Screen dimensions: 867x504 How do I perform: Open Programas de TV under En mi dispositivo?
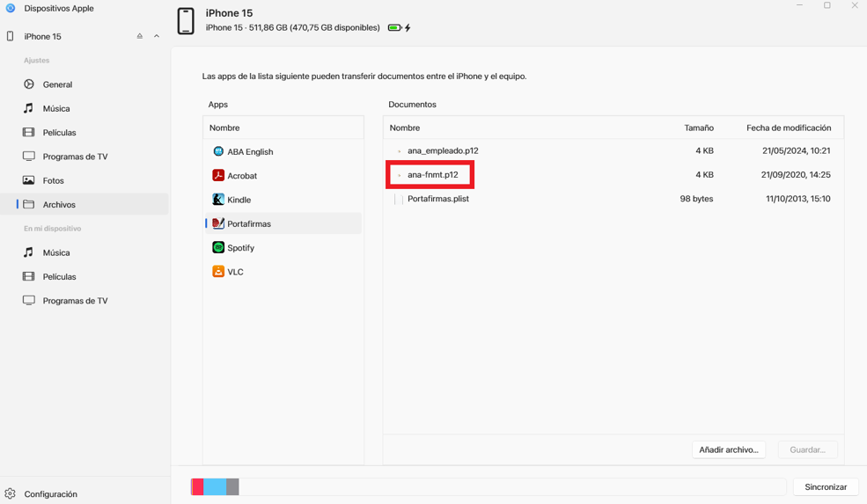tap(84, 301)
